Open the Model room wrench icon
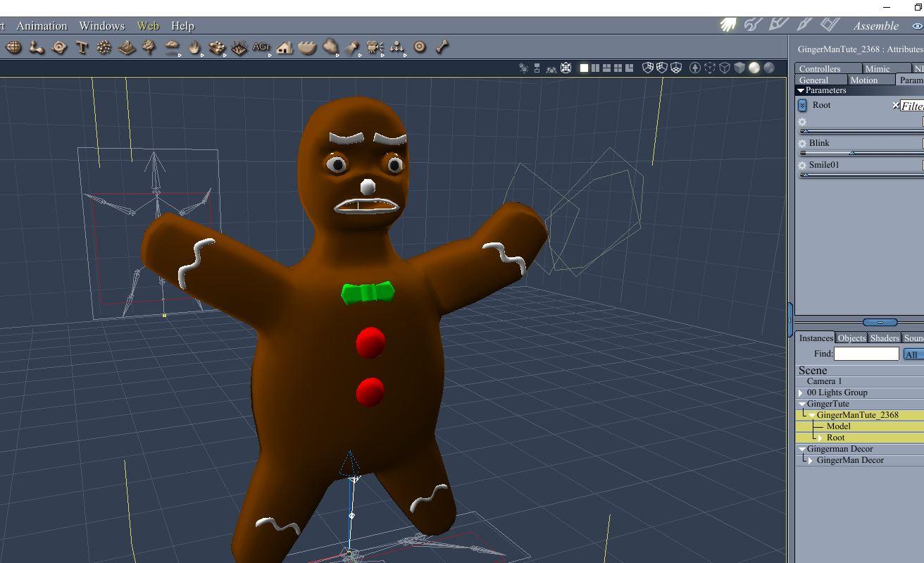 (x=753, y=25)
